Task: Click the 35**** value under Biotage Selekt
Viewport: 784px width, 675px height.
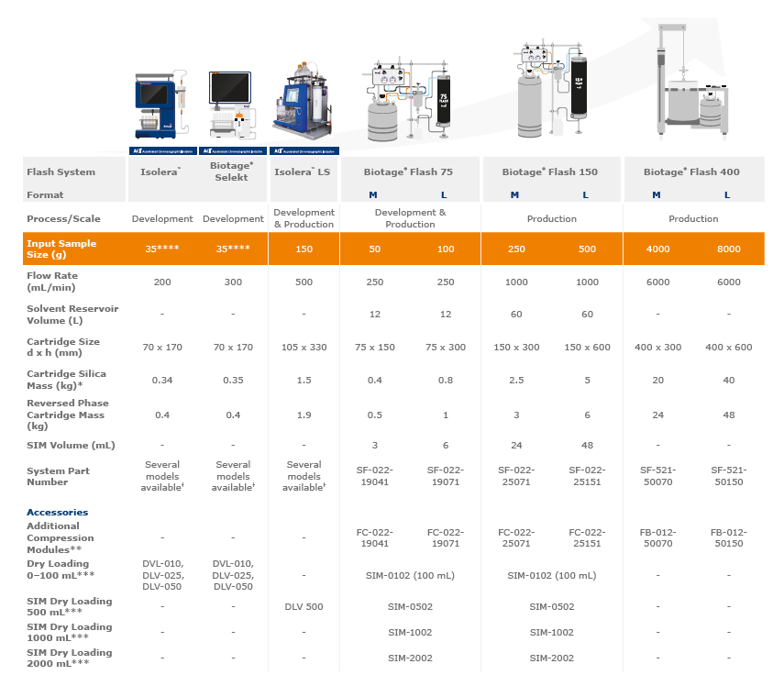Action: [x=232, y=249]
